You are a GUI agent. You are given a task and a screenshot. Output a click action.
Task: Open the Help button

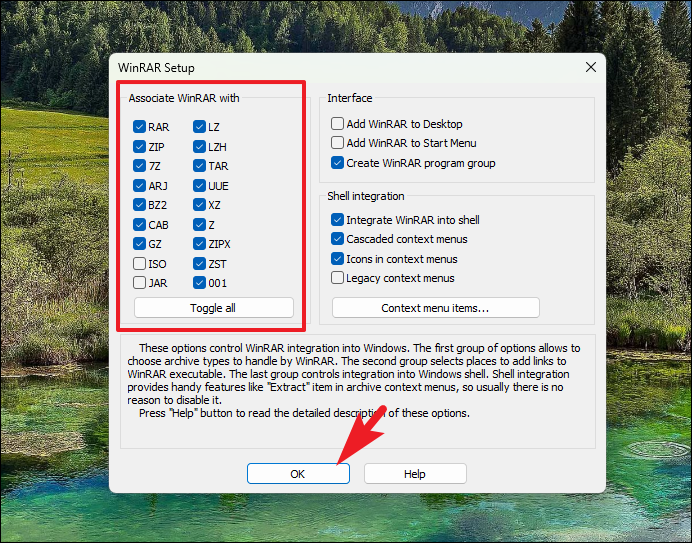[x=415, y=474]
